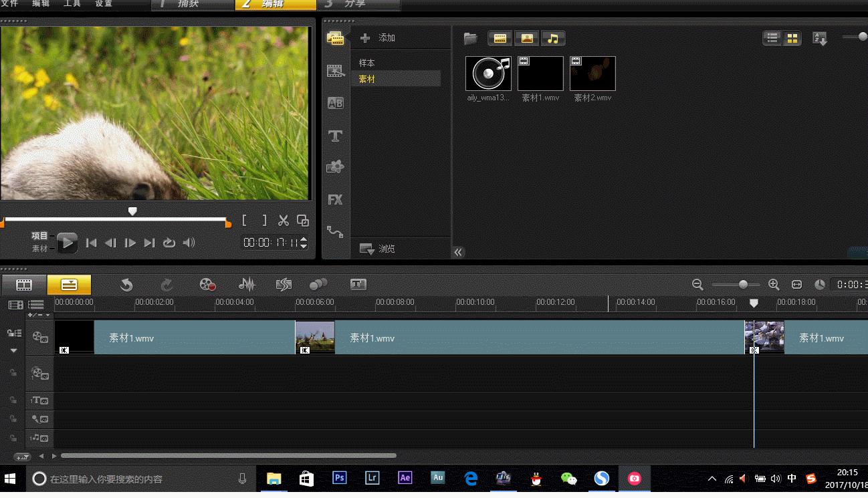Screen dimensions: 868x498
Task: Expand the sort media dropdown
Action: pyautogui.click(x=820, y=39)
